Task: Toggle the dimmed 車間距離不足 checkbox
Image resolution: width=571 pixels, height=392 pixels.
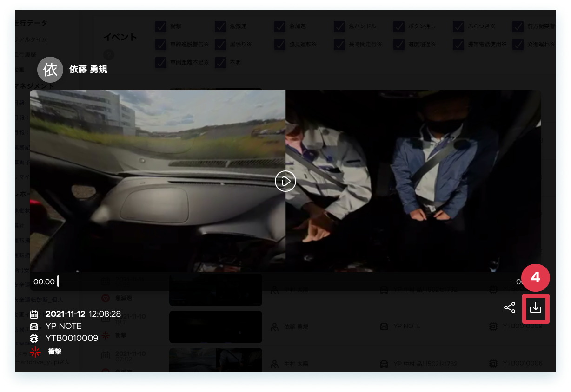Action: click(161, 63)
